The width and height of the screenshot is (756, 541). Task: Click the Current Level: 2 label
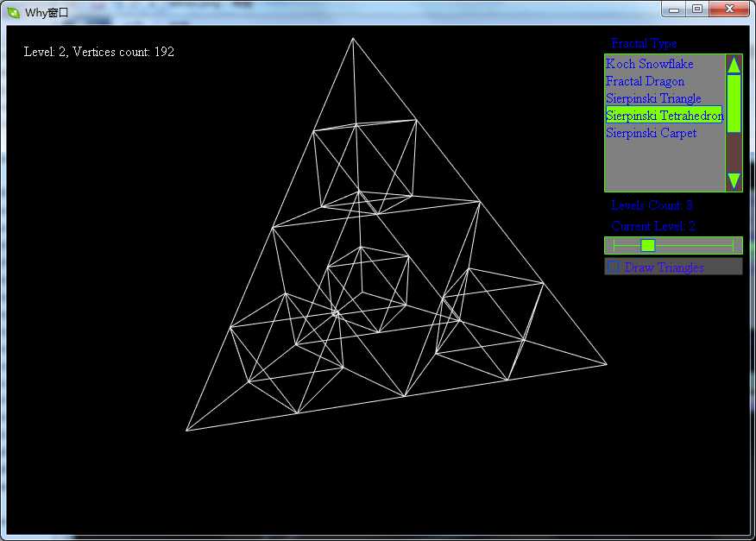(x=653, y=226)
